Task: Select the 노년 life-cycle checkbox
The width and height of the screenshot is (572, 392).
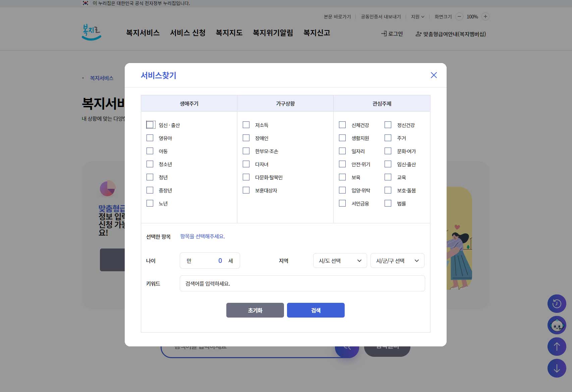Action: (x=150, y=203)
